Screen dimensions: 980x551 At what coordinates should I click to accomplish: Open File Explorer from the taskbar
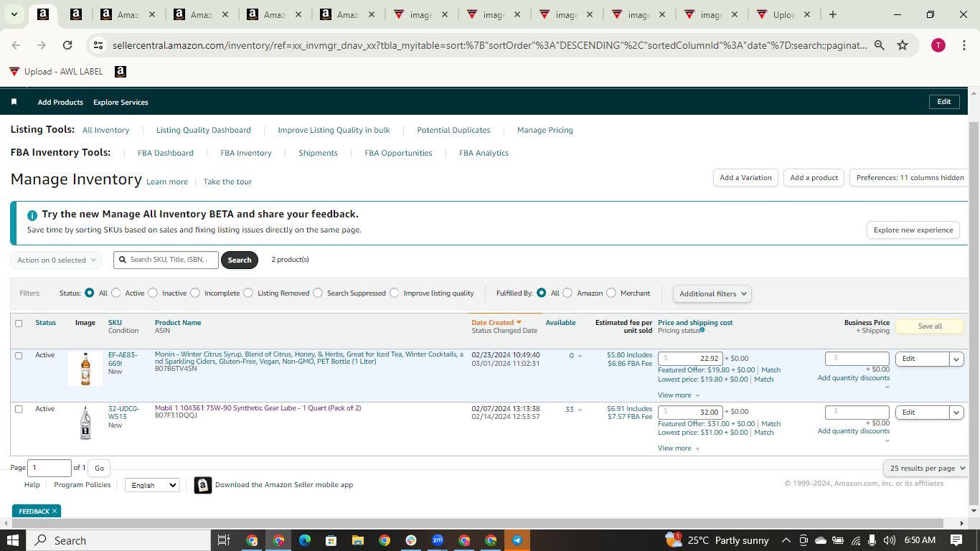click(x=357, y=540)
